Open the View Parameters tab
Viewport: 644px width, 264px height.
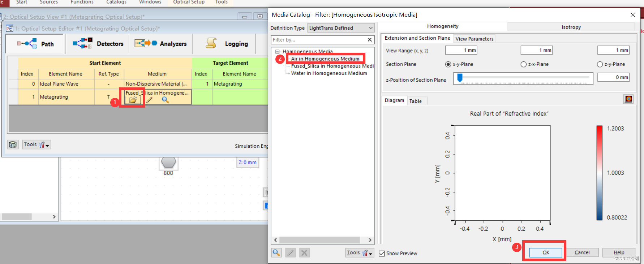[x=474, y=39]
